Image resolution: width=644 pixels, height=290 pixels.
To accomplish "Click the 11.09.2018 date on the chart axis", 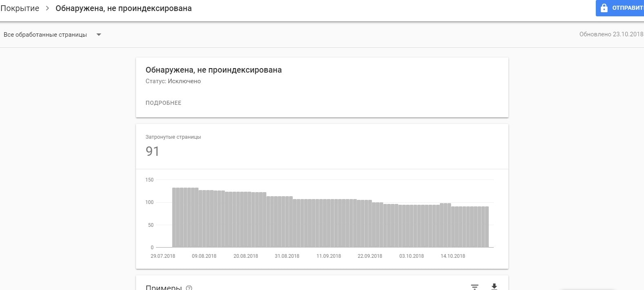I will (329, 256).
